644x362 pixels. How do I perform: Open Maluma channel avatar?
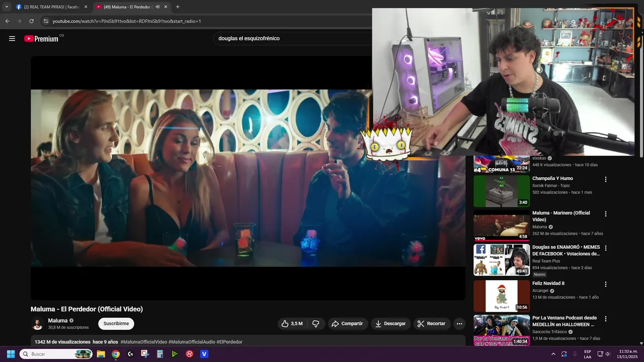37,324
